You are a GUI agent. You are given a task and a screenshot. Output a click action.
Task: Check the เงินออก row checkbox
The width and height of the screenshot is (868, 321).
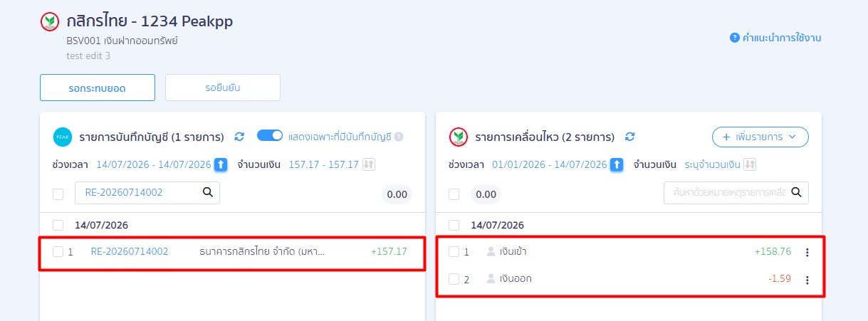click(x=454, y=279)
